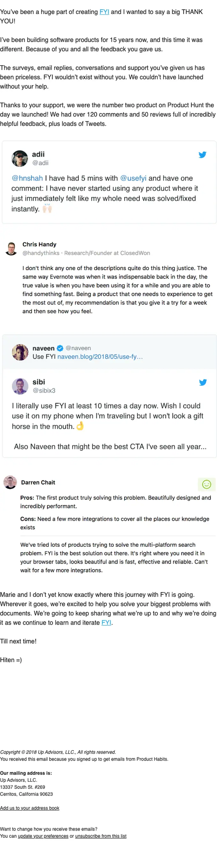217x868 pixels.
Task: Open the FYI link after 'learn and iterate'
Action: tap(106, 622)
